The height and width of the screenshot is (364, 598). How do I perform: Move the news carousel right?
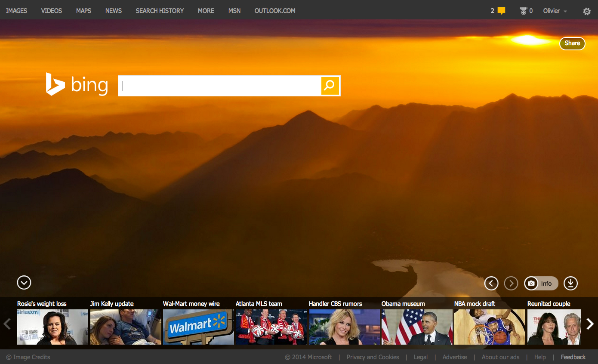590,324
